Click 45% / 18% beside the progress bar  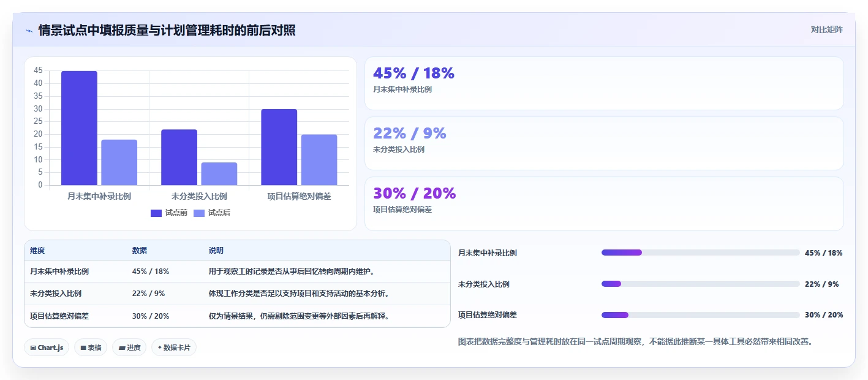click(824, 253)
